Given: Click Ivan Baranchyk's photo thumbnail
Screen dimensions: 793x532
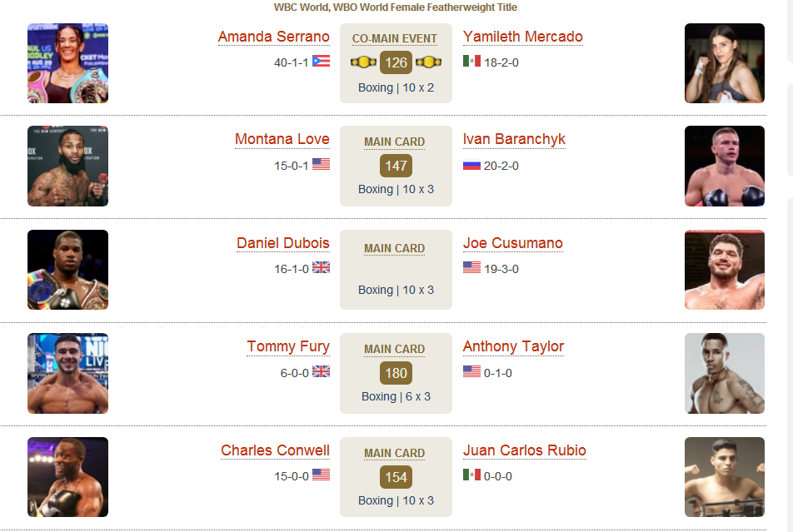Looking at the screenshot, I should [x=724, y=166].
